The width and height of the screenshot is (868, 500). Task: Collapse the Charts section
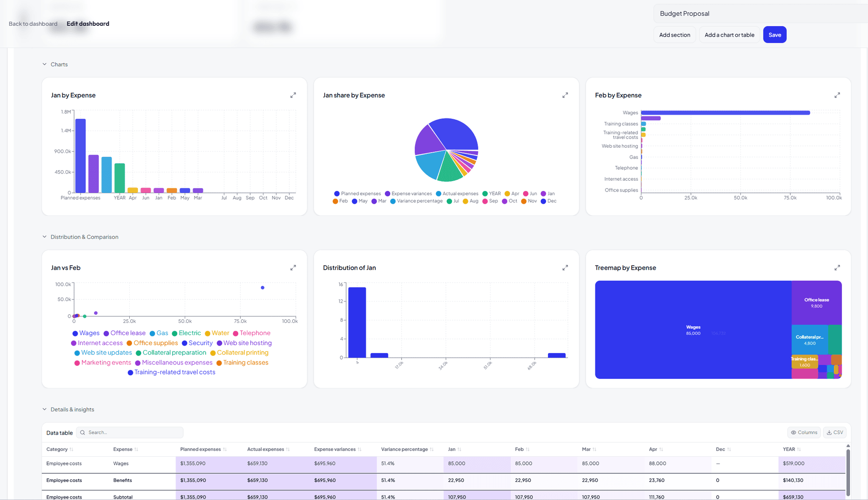coord(44,64)
